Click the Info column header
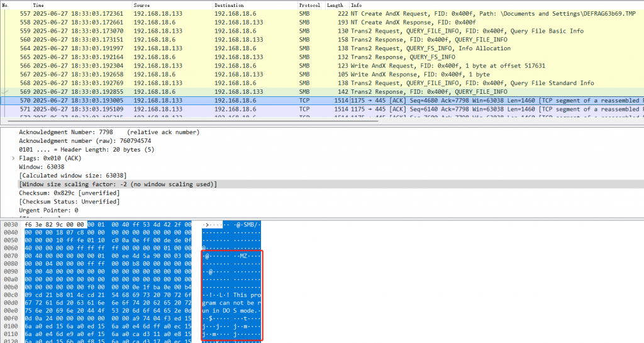 356,5
